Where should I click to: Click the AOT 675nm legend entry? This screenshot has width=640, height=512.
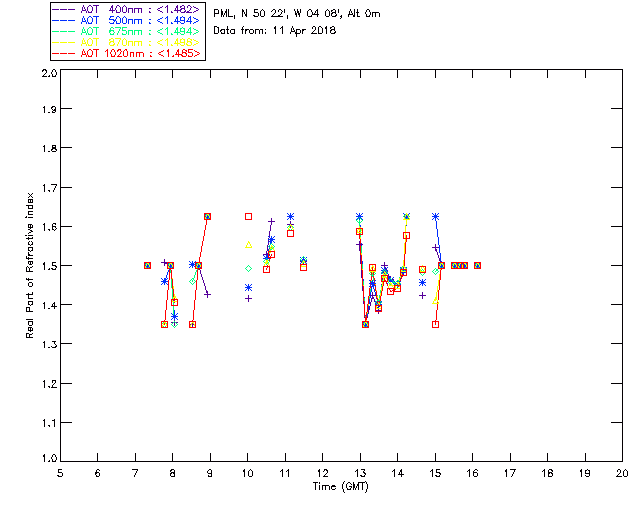coord(126,31)
